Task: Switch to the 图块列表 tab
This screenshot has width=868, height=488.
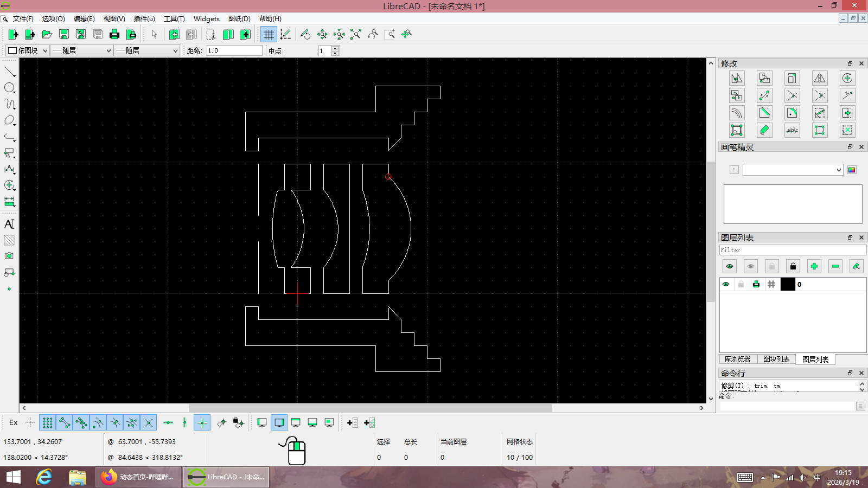Action: coord(776,359)
